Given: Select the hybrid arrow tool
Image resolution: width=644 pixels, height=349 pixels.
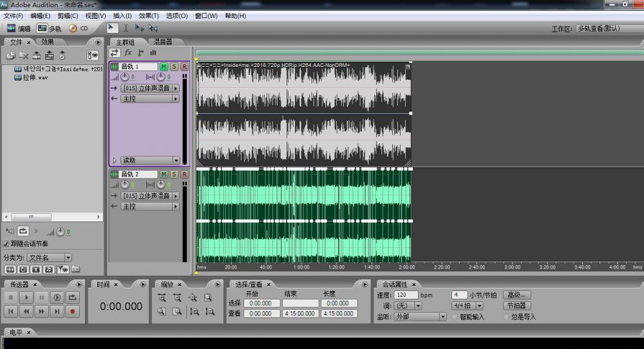Looking at the screenshot, I should [x=111, y=28].
